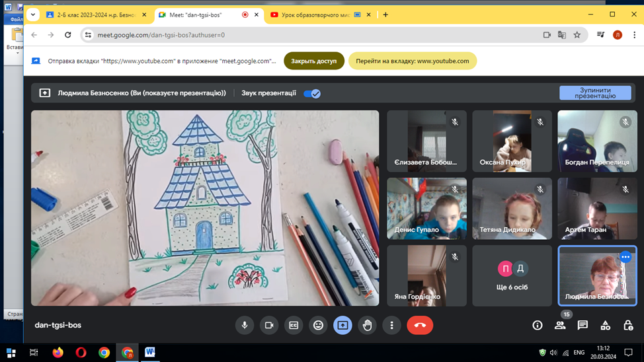
Task: Click the shared presentation drawing of a house
Action: (x=205, y=207)
